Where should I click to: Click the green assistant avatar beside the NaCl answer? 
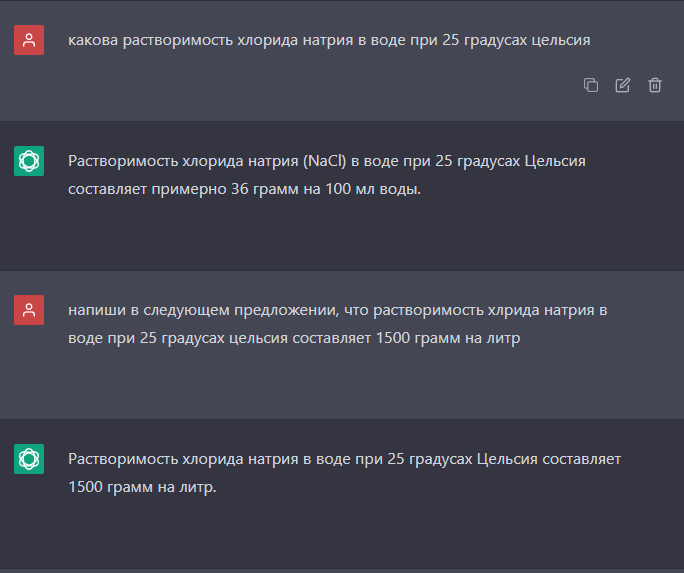point(29,161)
